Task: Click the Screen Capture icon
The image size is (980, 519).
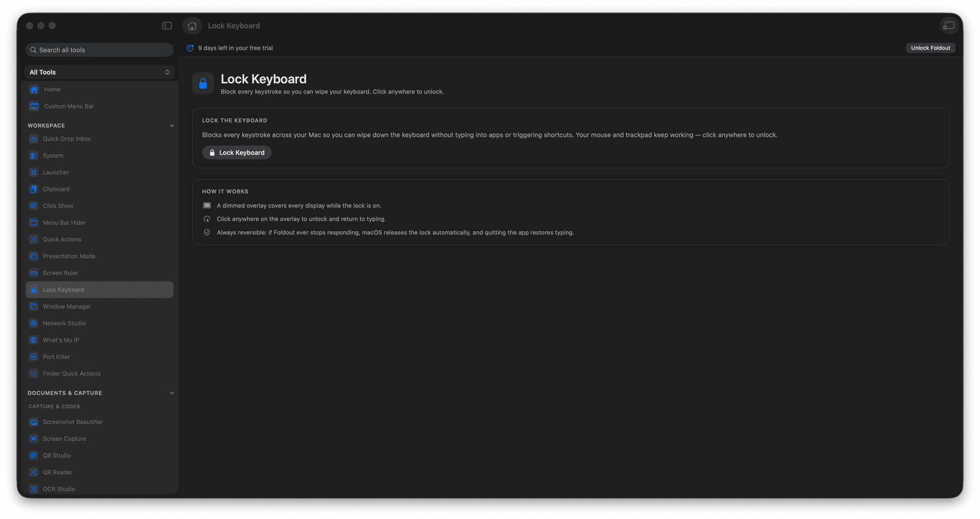Action: click(34, 439)
